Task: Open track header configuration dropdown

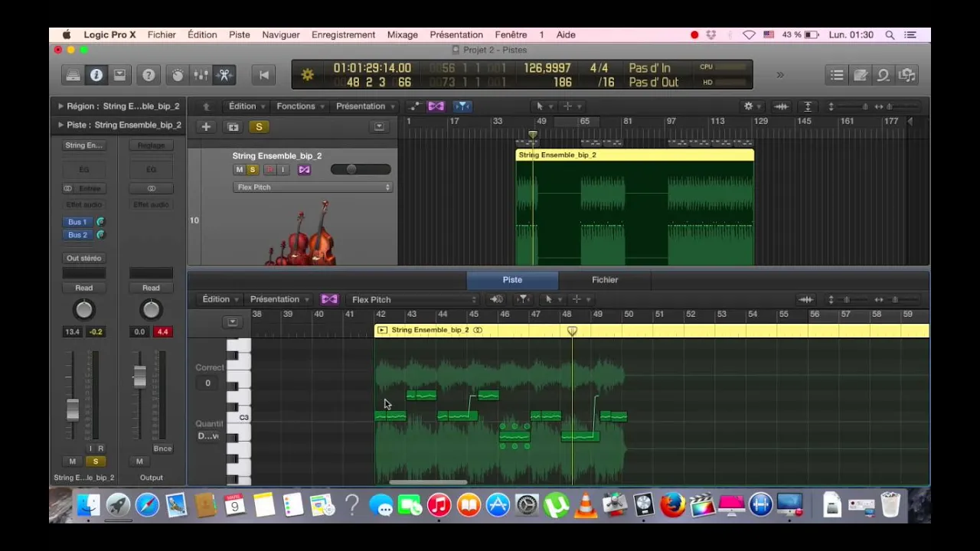Action: point(379,127)
